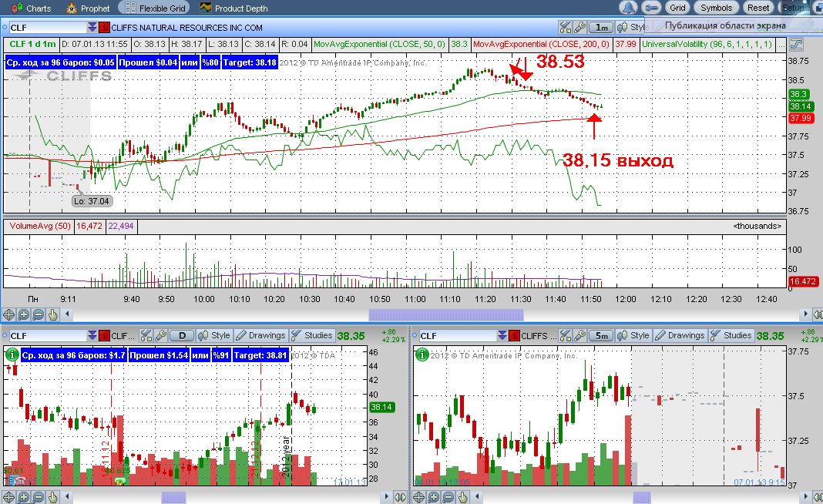Click scroll left arrow of top chart
This screenshot has width=823, height=504.
click(67, 314)
